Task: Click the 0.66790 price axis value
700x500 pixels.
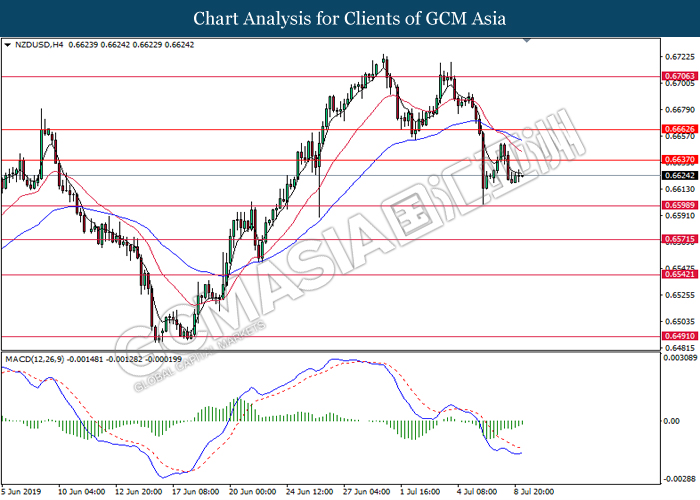Action: 680,110
